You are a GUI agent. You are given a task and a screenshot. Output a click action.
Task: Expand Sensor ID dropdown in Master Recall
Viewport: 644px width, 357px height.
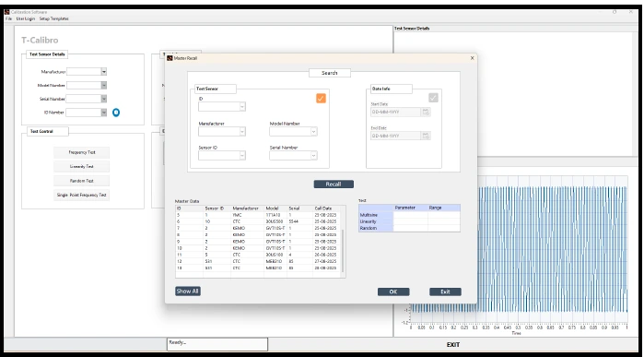(x=242, y=156)
